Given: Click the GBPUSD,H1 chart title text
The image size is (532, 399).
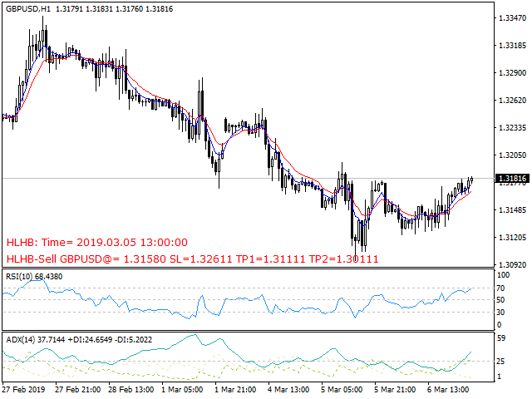Looking at the screenshot, I should click(27, 9).
